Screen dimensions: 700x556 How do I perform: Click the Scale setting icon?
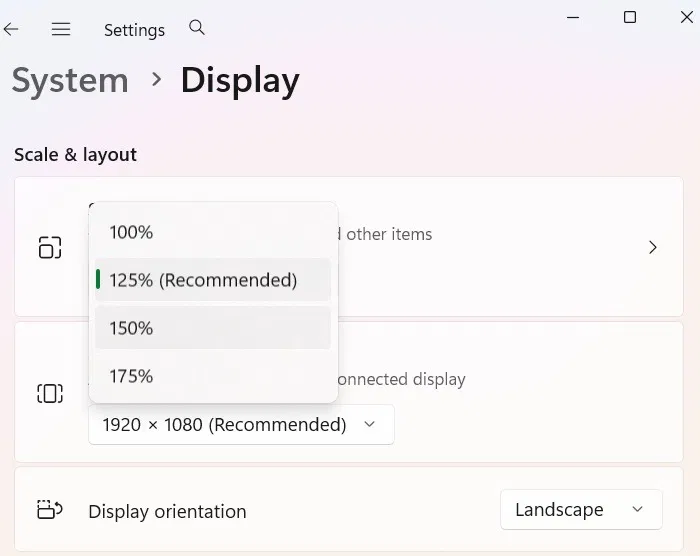click(x=50, y=247)
